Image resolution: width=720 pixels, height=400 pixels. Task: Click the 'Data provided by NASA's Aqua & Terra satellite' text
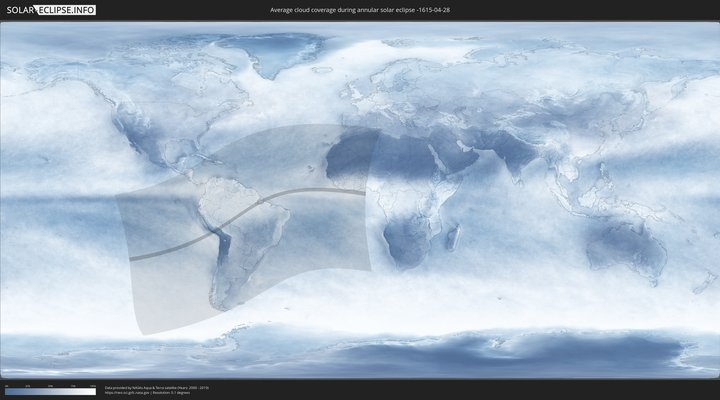[157, 388]
